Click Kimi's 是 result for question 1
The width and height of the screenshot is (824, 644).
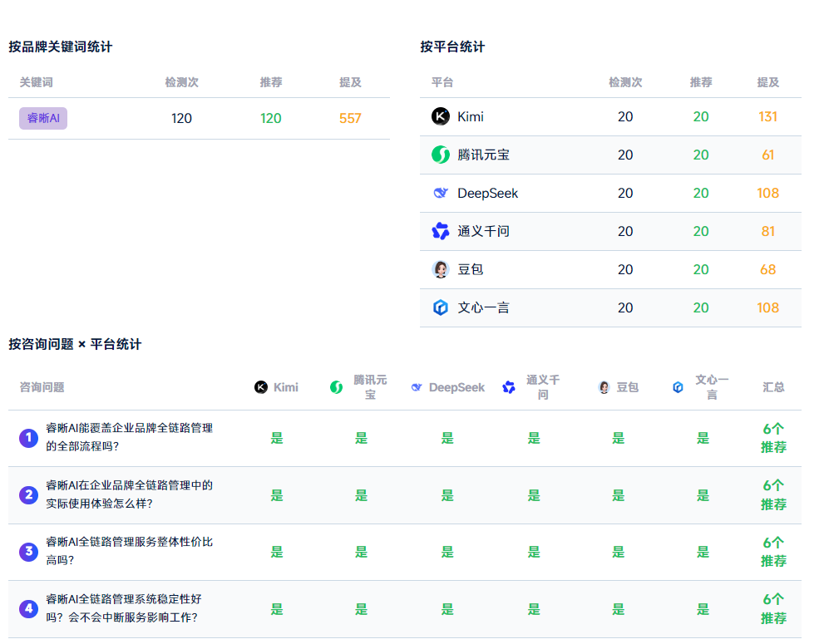click(277, 438)
